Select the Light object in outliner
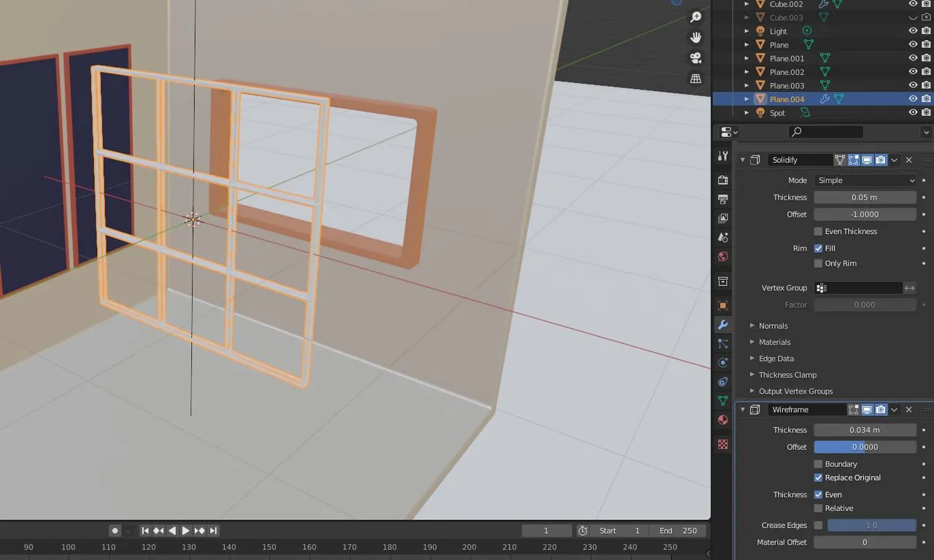 (779, 31)
